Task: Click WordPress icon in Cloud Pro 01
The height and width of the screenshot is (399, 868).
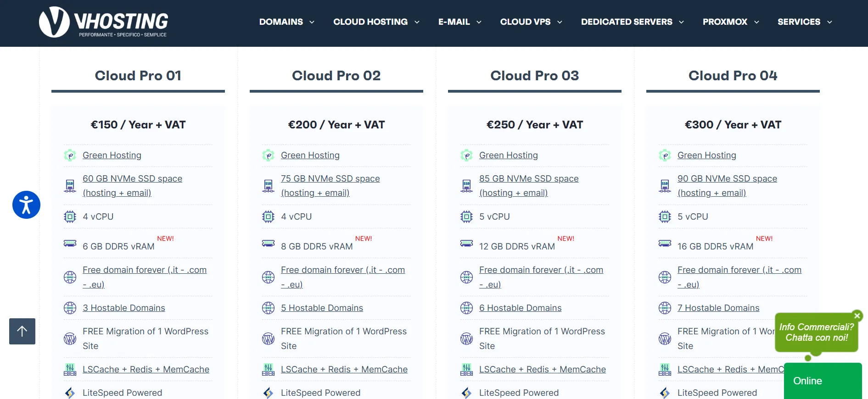Action: 70,338
